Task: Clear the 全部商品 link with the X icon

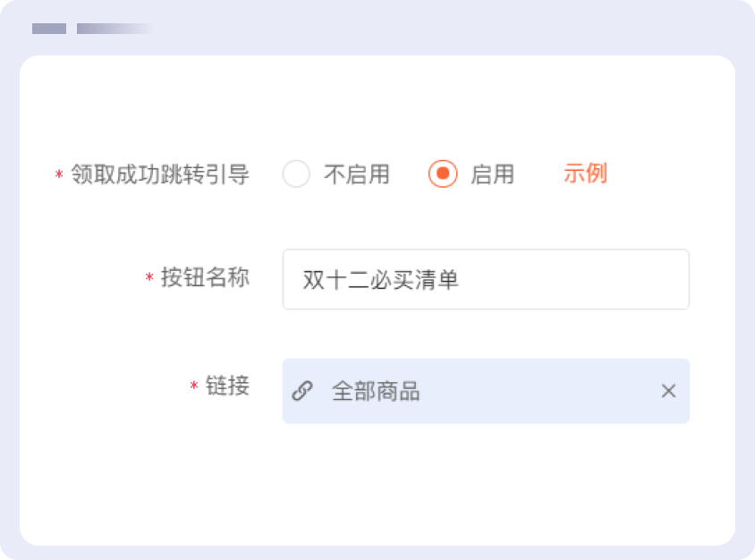Action: [668, 391]
